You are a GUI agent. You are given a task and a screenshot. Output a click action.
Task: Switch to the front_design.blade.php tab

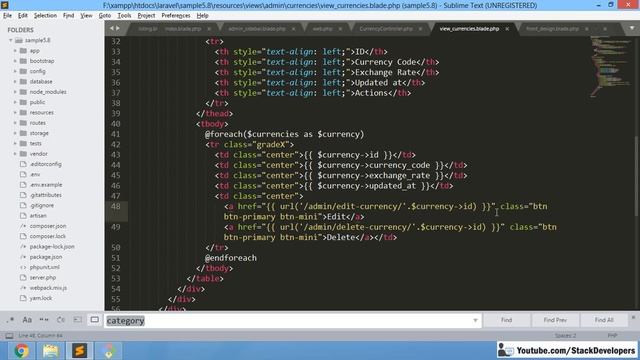pyautogui.click(x=552, y=29)
